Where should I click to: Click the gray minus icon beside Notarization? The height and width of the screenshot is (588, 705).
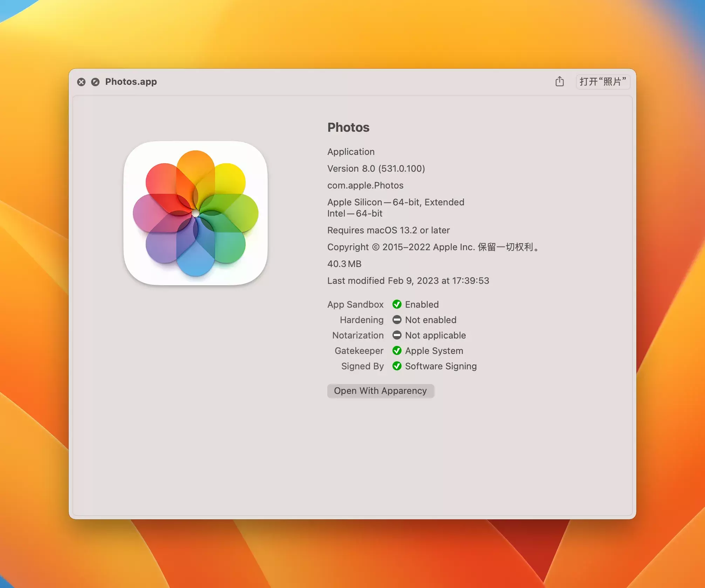tap(397, 335)
